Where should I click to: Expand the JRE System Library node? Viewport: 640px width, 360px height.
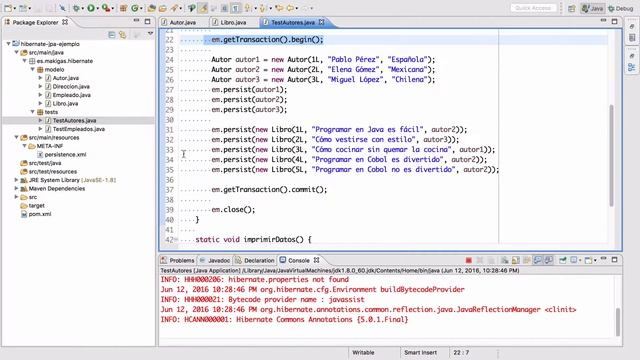coord(16,180)
